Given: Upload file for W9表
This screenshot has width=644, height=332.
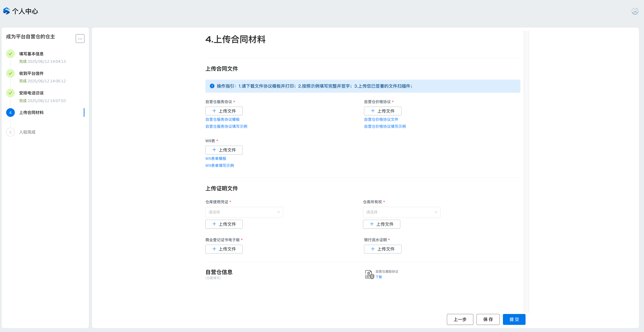Looking at the screenshot, I should tap(224, 150).
